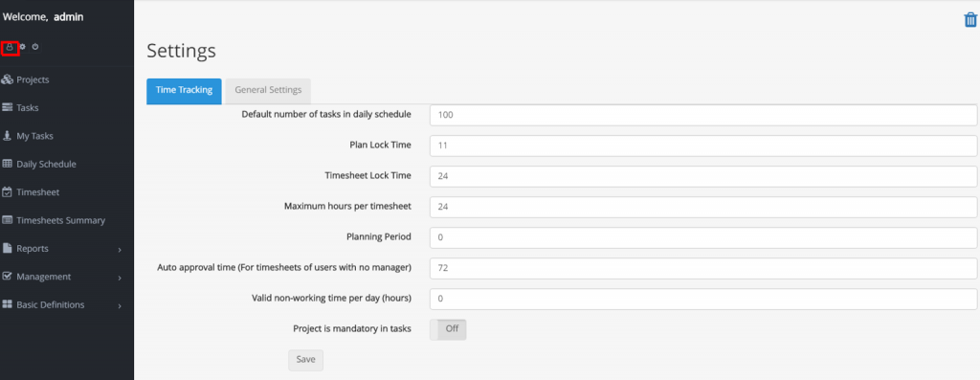
Task: Open Projects via its cubes icon
Action: (8, 79)
